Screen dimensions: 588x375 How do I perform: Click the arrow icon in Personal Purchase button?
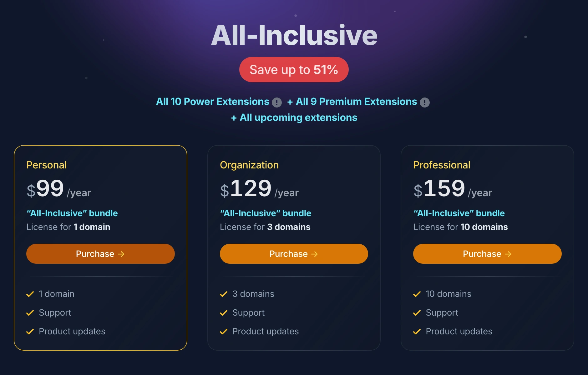[x=122, y=254]
